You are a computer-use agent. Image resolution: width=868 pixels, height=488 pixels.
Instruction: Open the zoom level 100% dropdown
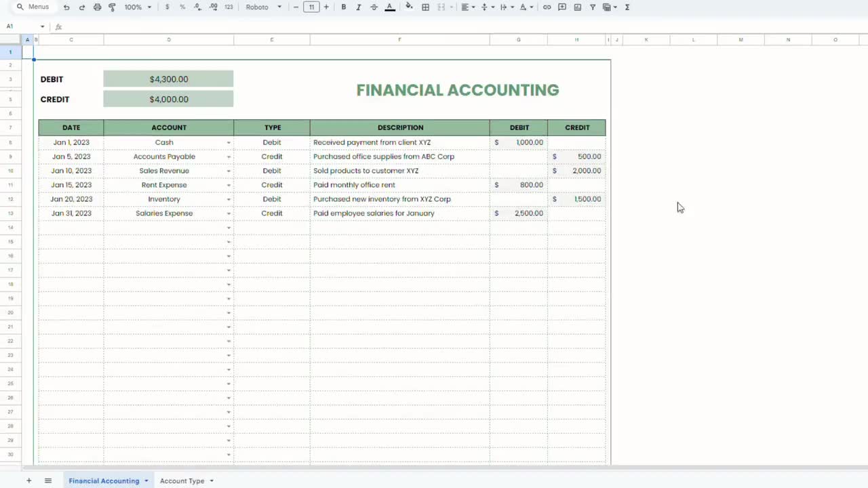137,7
